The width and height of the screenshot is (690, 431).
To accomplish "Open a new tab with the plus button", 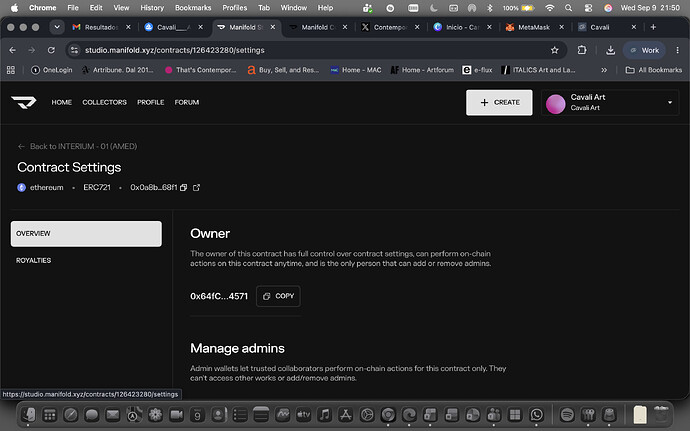I will (653, 27).
